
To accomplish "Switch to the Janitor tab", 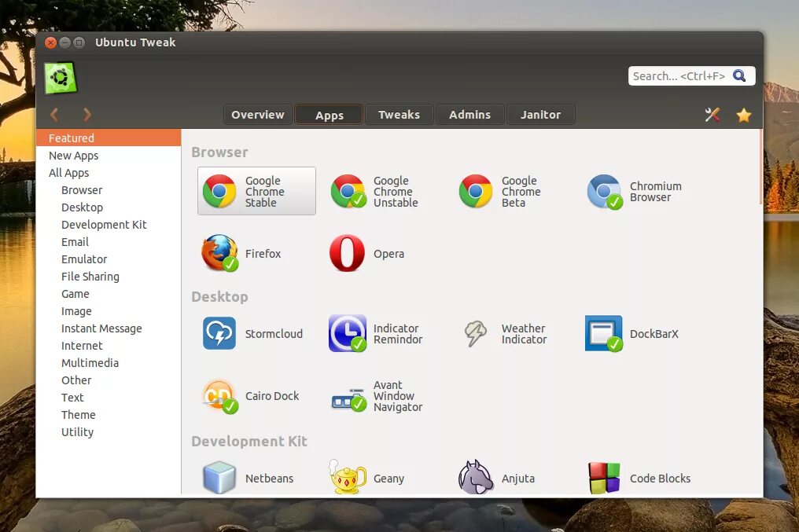I will [540, 115].
